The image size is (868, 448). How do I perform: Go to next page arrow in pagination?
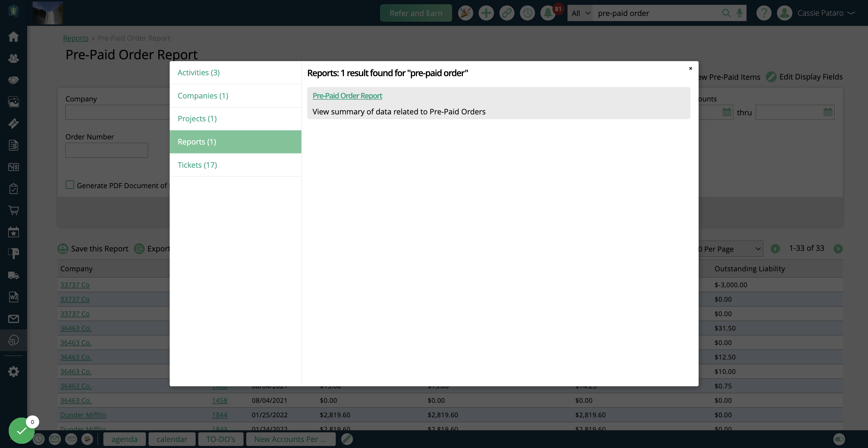[x=838, y=249]
